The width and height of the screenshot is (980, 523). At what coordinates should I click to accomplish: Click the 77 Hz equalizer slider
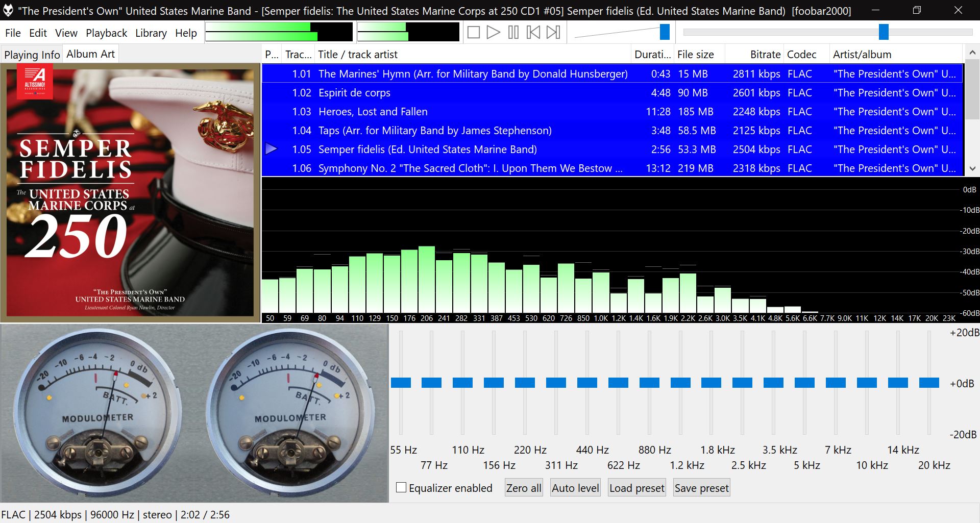(432, 383)
